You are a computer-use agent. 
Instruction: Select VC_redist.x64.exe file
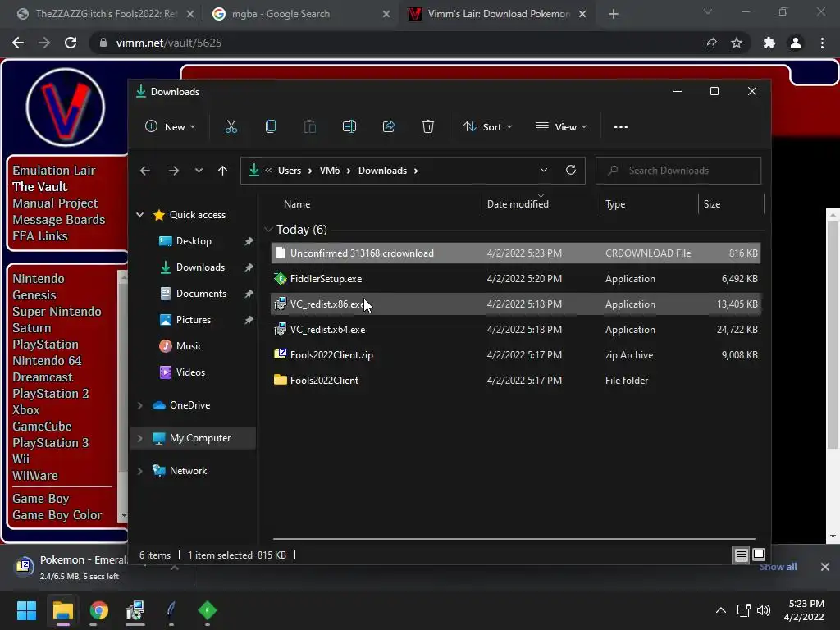[516, 330]
